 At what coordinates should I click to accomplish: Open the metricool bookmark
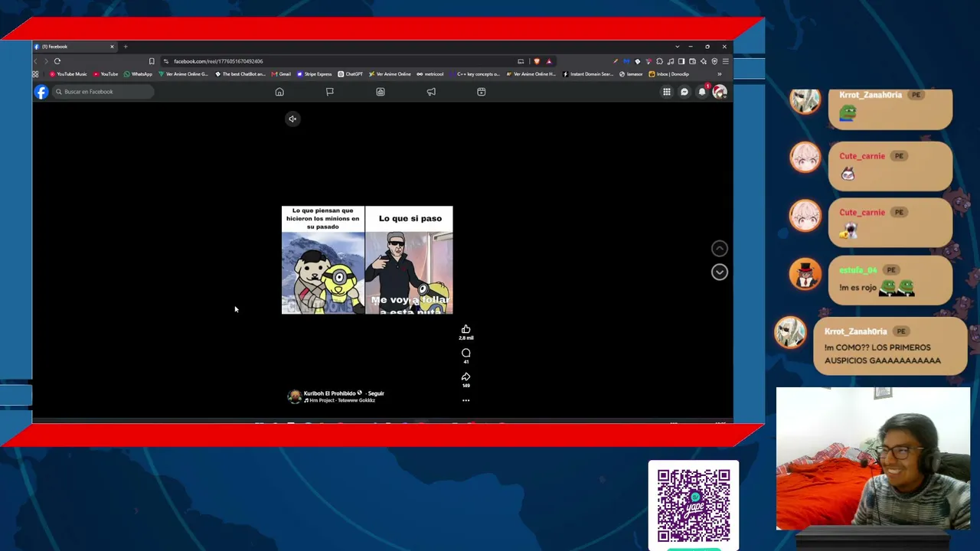[x=430, y=74]
